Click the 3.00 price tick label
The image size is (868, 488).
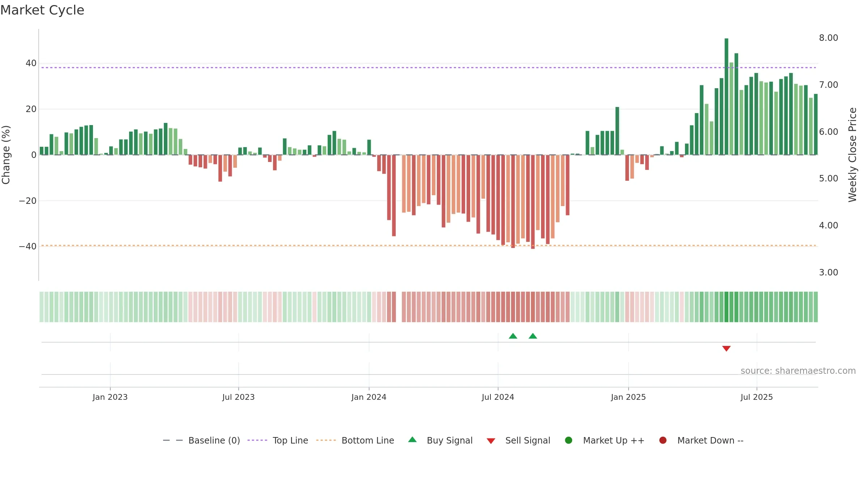click(x=829, y=273)
